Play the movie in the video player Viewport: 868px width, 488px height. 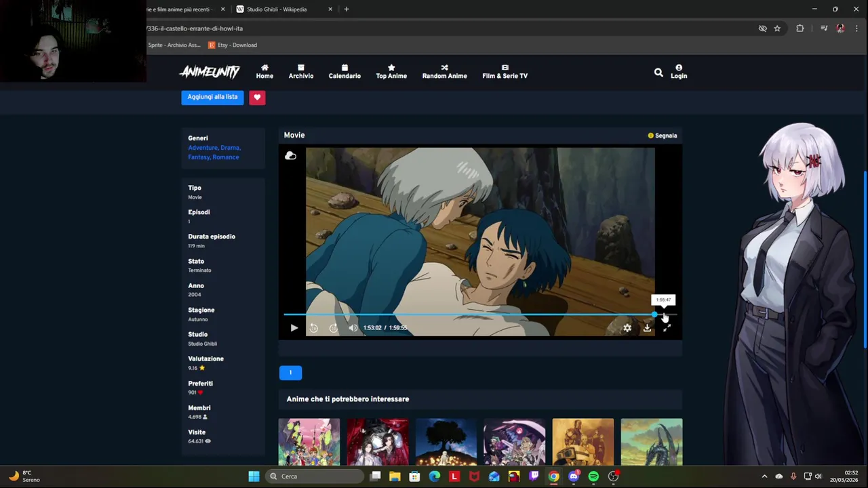294,328
